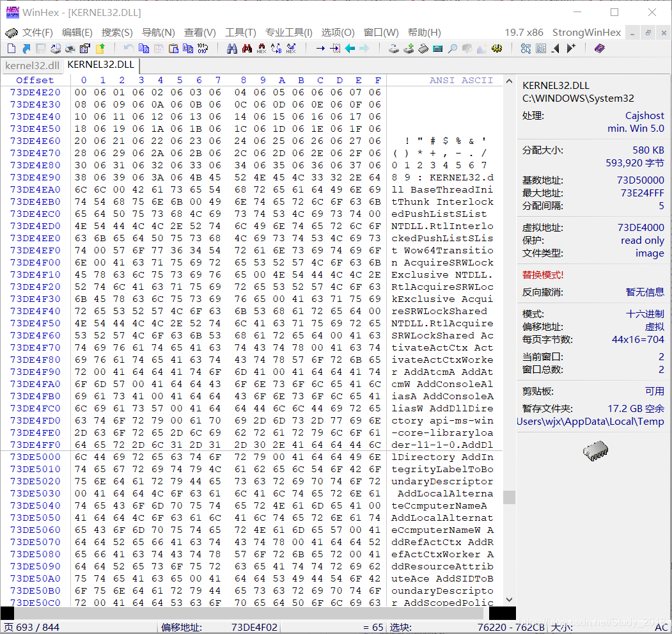
Task: Open the Properties icon with the checklist
Action: [85, 49]
